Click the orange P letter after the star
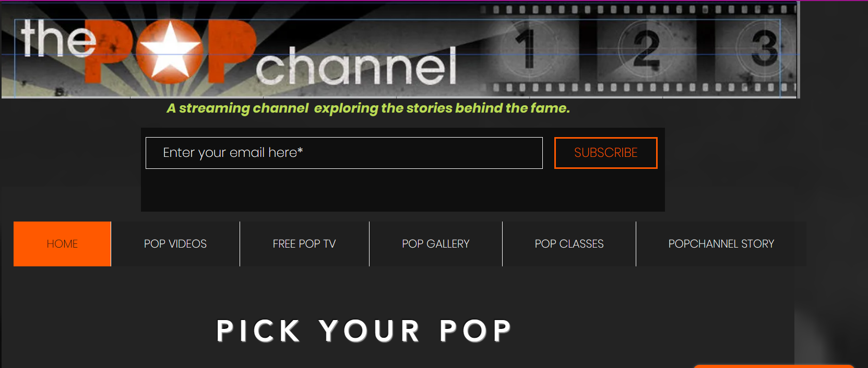The width and height of the screenshot is (868, 368). coord(231,52)
